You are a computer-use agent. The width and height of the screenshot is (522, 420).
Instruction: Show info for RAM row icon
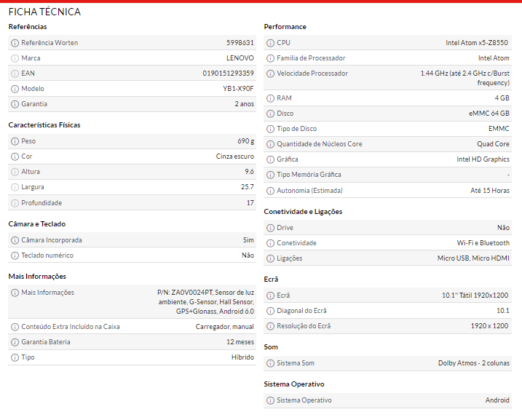(270, 98)
